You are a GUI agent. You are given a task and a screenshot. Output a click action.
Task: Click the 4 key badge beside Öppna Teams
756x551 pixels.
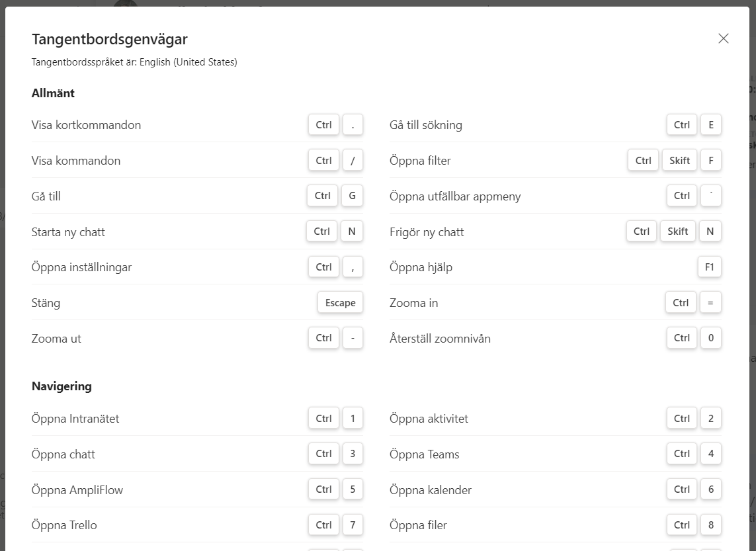click(x=710, y=454)
